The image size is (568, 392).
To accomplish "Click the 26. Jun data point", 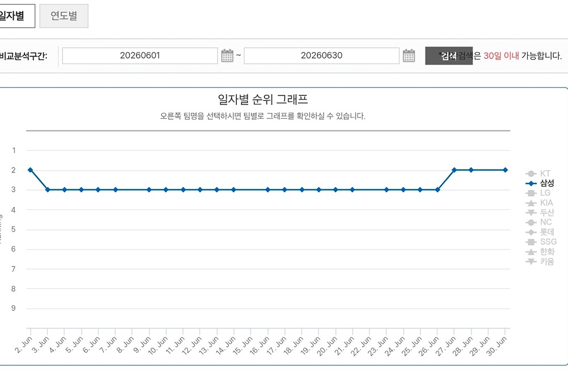I will pyautogui.click(x=437, y=189).
